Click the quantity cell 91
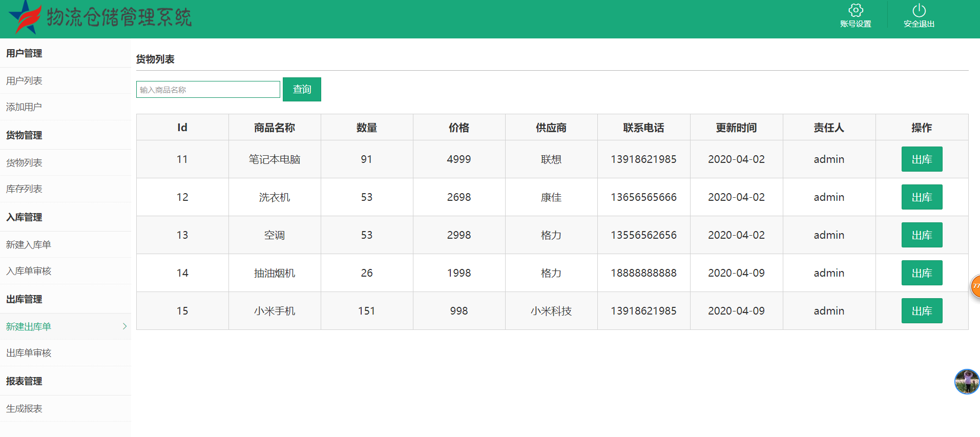The height and width of the screenshot is (437, 980). point(367,159)
